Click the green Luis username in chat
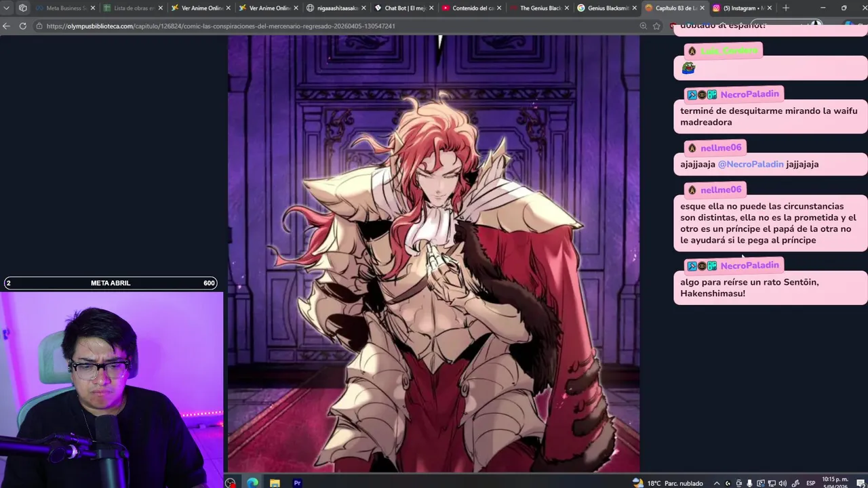The image size is (868, 488). click(x=729, y=51)
